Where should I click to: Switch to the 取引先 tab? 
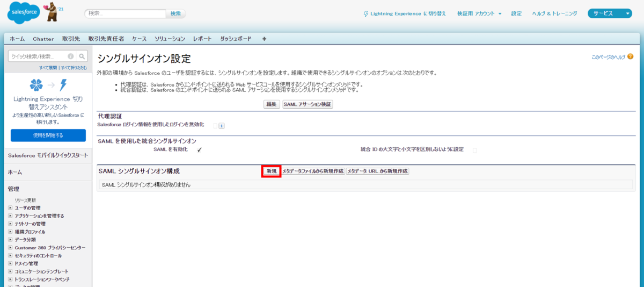click(71, 39)
